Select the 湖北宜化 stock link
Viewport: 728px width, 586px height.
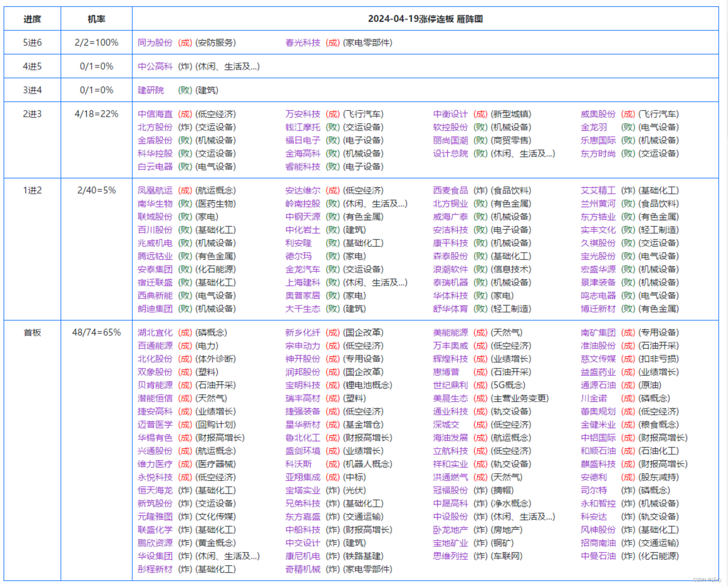155,333
